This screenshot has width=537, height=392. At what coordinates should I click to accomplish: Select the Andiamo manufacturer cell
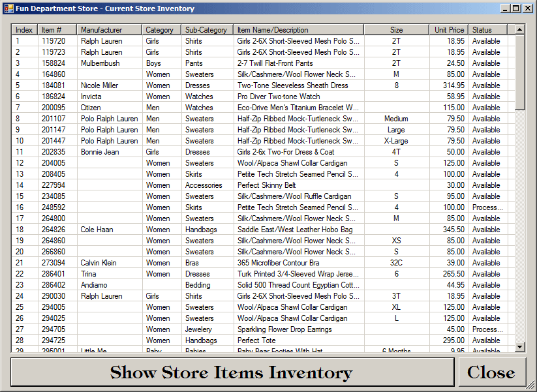coord(94,285)
